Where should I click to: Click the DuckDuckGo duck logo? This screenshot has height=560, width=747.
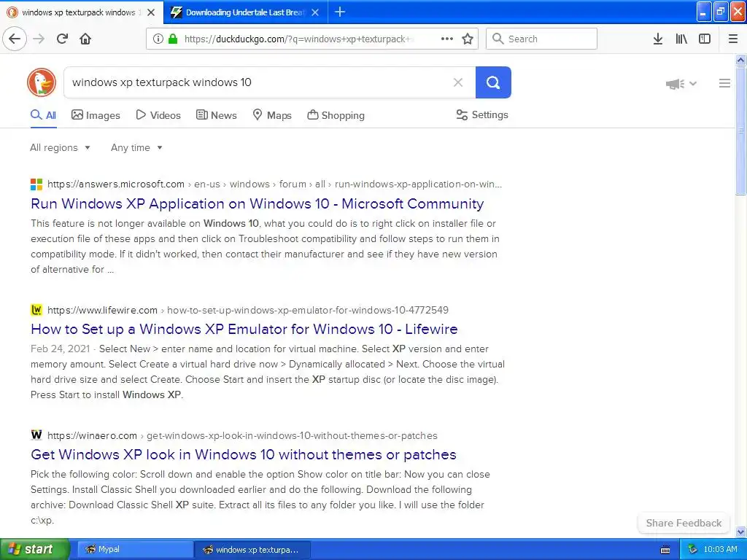point(42,82)
